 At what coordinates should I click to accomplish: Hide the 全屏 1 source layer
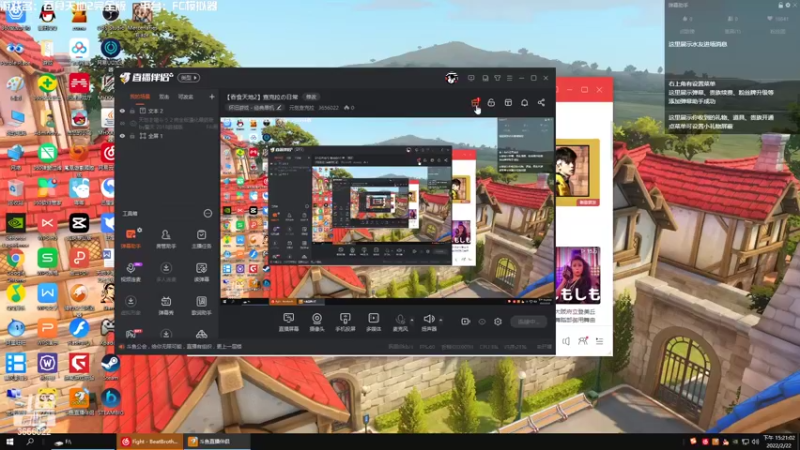pos(122,136)
